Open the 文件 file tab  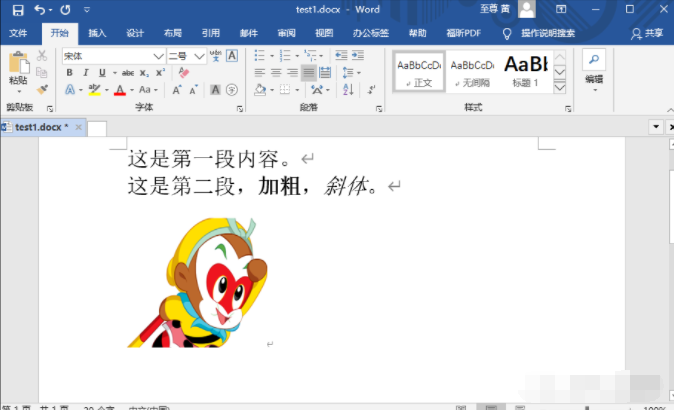tap(18, 33)
